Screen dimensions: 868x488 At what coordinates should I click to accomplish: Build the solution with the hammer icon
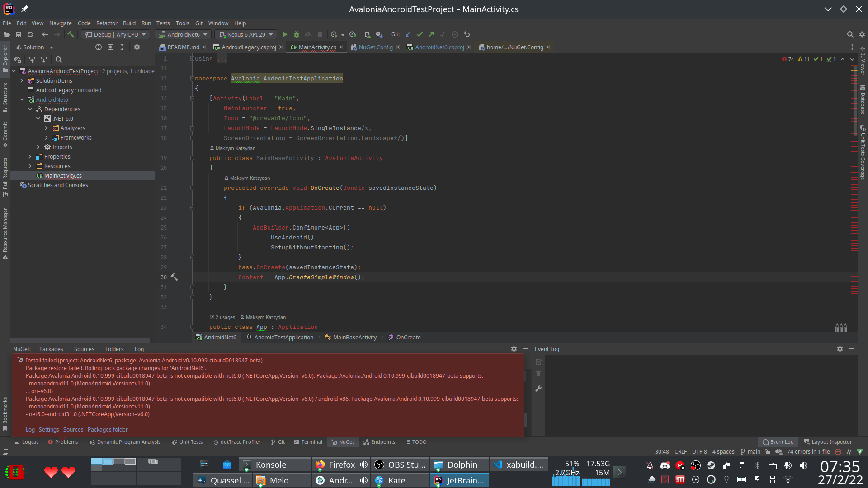coord(71,34)
